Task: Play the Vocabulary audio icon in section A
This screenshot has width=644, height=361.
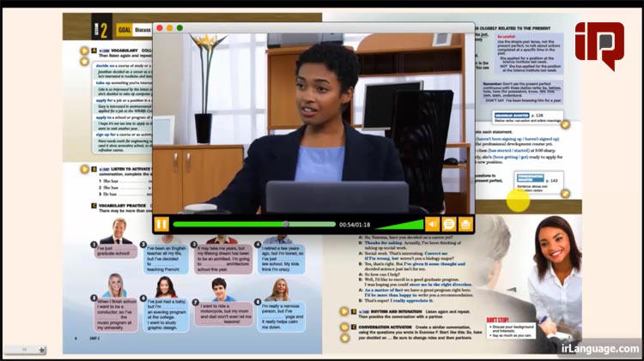Action: pyautogui.click(x=84, y=51)
